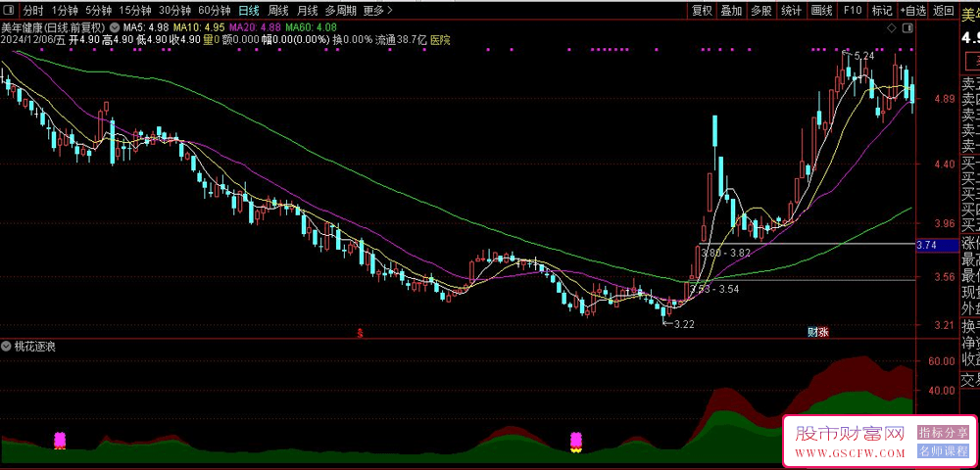
Task: Click the red $ marker below chart
Action: point(360,332)
